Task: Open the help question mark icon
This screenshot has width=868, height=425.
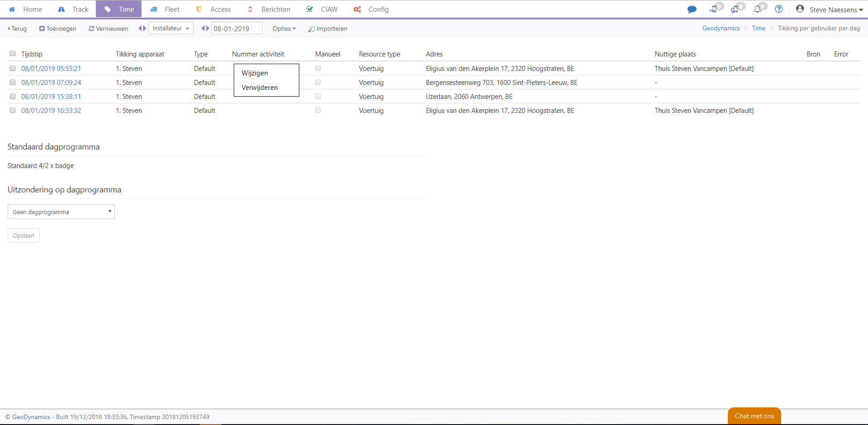Action: point(779,9)
